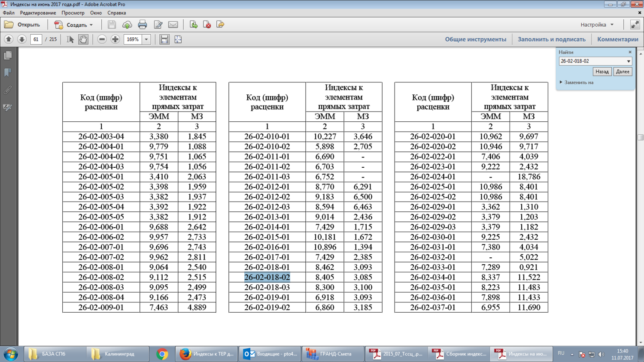Activate the Hand pan tool

click(x=83, y=39)
